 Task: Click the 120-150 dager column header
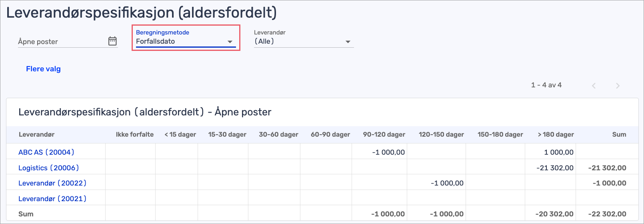pos(441,135)
